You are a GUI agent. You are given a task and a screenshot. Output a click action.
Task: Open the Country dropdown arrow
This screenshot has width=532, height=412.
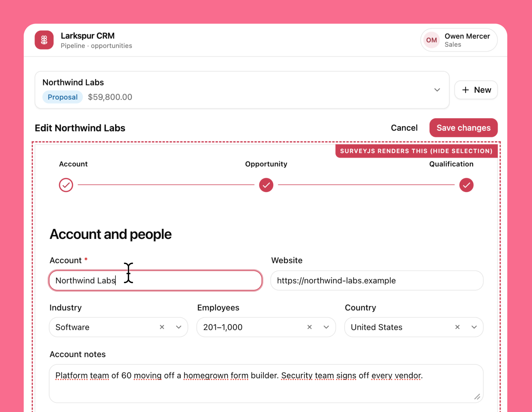click(474, 327)
